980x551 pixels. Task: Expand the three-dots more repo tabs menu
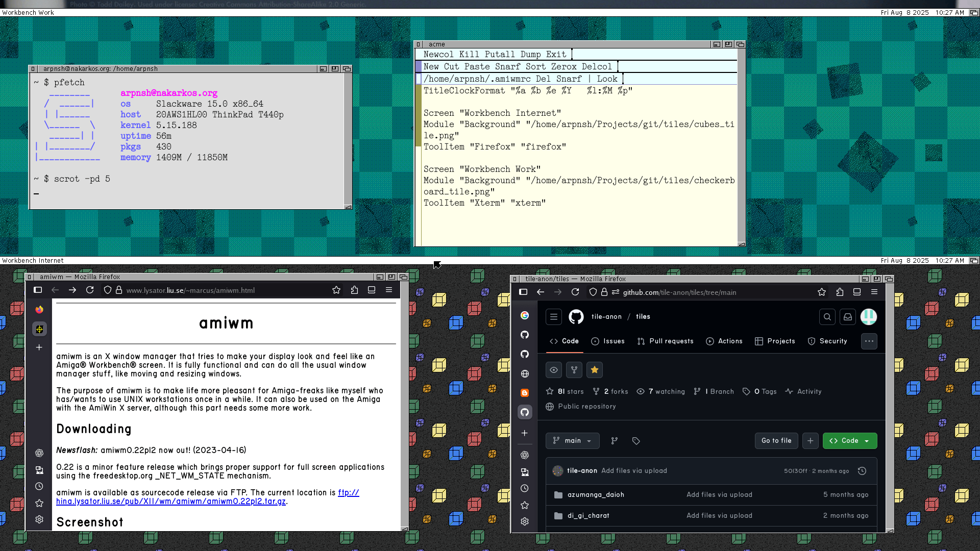click(x=869, y=341)
